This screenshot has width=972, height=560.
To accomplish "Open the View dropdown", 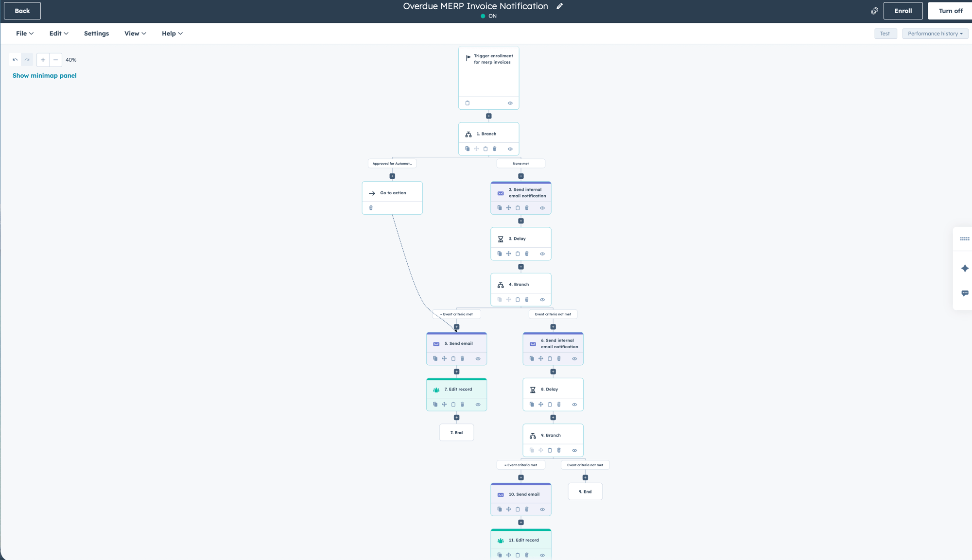I will pos(135,33).
